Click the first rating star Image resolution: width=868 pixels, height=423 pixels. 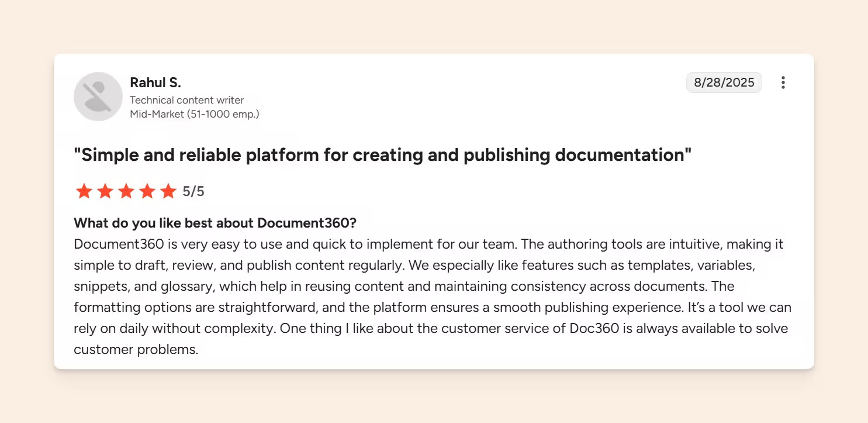click(84, 191)
